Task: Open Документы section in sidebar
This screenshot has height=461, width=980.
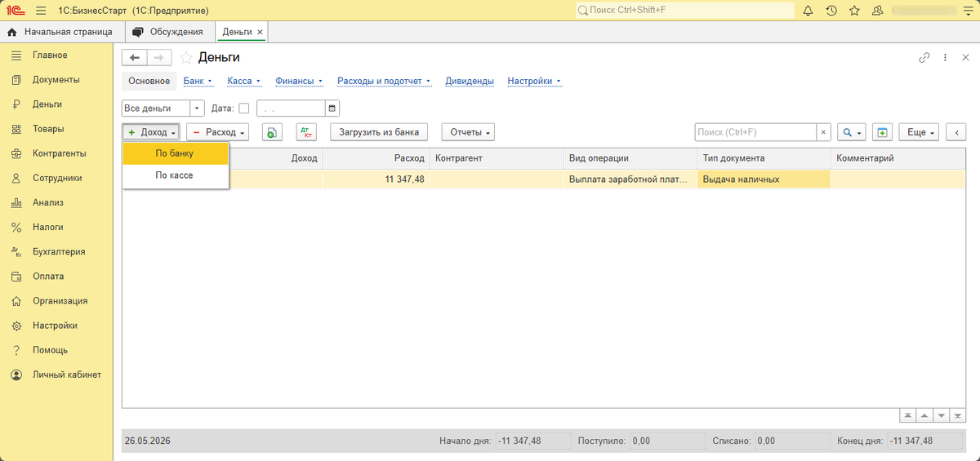Action: click(x=56, y=80)
